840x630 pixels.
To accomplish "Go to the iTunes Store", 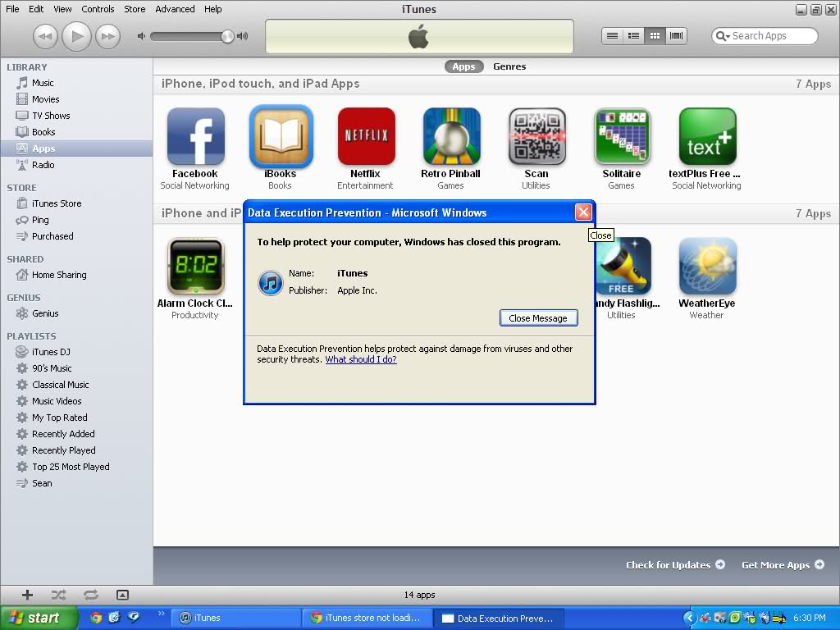I will [57, 203].
